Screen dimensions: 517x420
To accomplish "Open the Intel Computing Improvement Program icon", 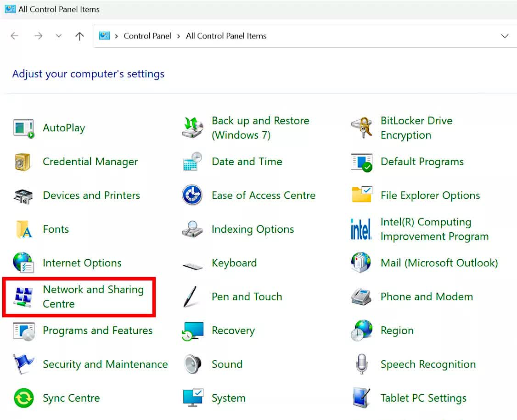I will tap(361, 229).
